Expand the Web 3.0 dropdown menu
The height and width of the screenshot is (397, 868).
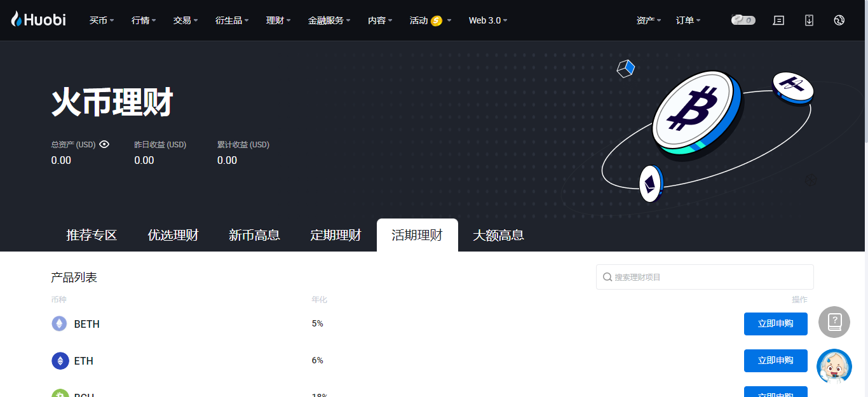pyautogui.click(x=488, y=20)
